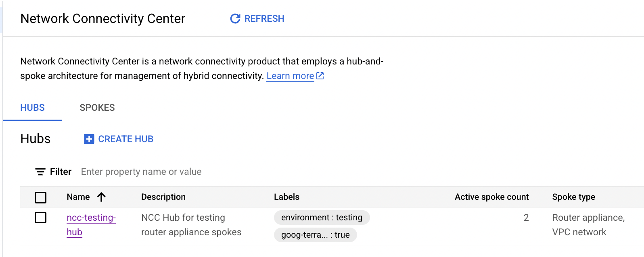Switch to the HUBS tab
Screen dimensions: 644x257
[x=32, y=108]
